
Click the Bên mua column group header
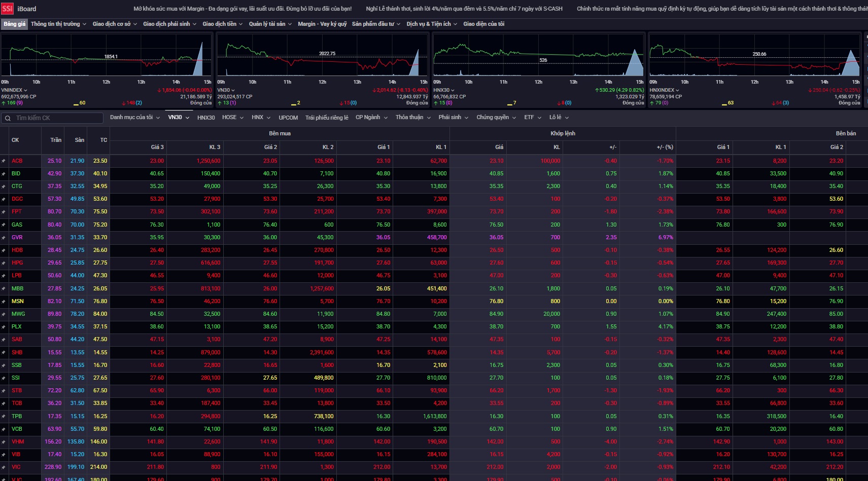coord(280,133)
